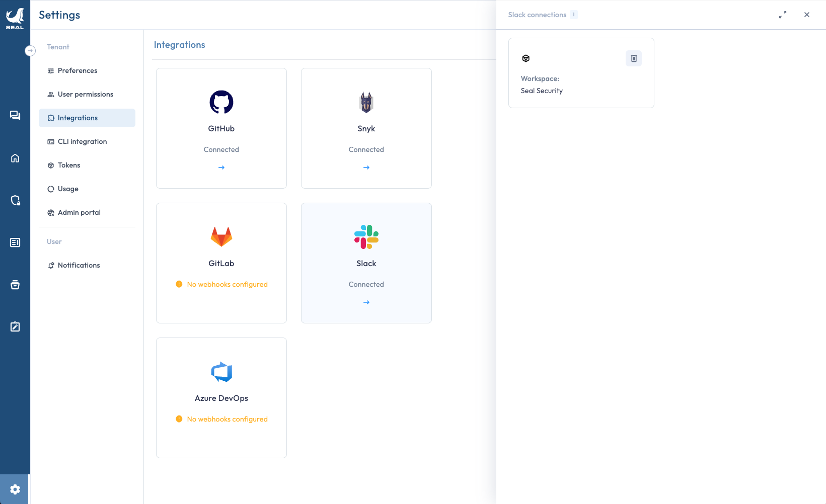Click the Snyk Connected status text
Image resolution: width=826 pixels, height=504 pixels.
point(366,149)
